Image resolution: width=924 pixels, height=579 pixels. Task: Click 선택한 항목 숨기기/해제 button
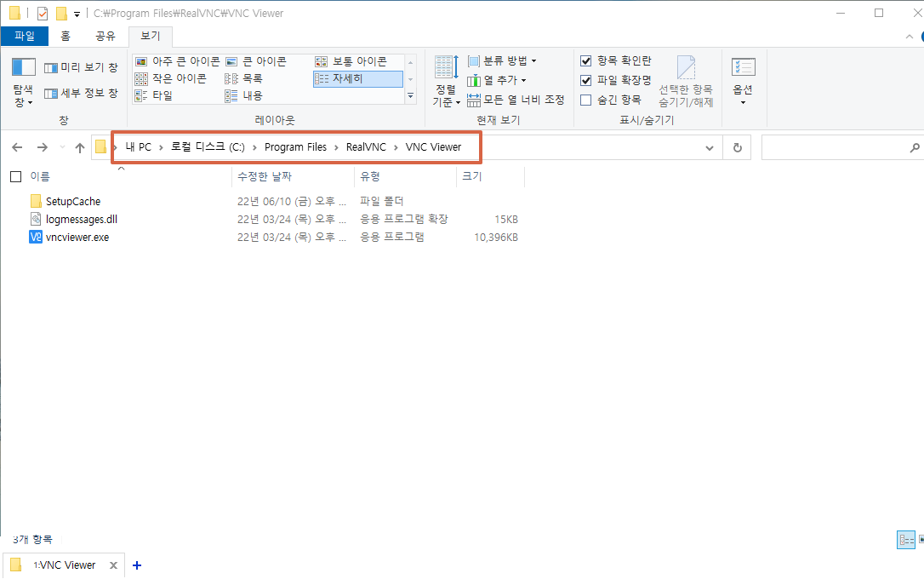pos(686,82)
